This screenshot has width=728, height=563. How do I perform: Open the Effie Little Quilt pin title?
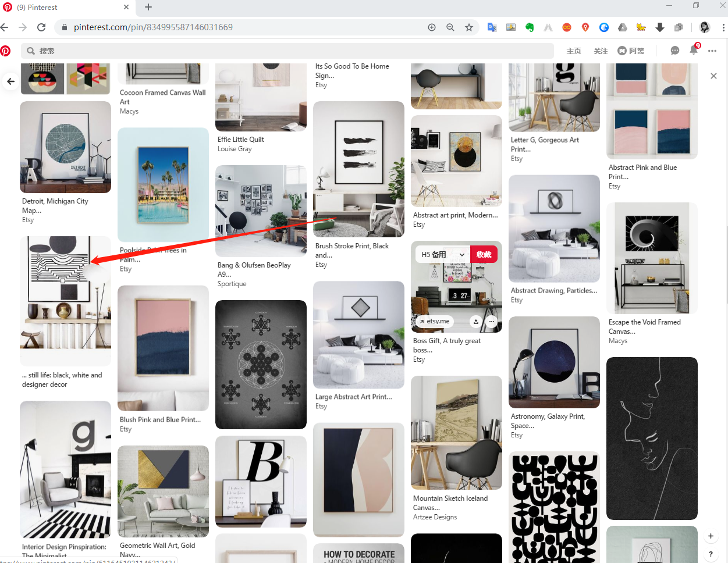241,140
